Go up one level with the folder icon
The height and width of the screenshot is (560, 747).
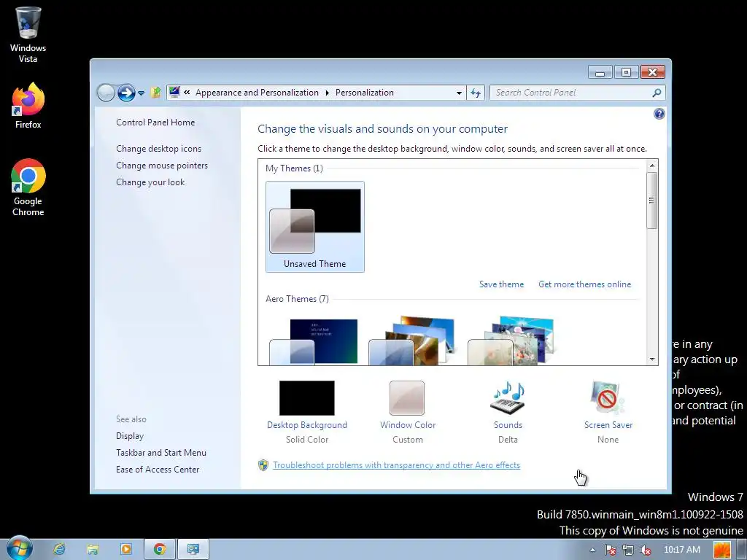click(156, 93)
